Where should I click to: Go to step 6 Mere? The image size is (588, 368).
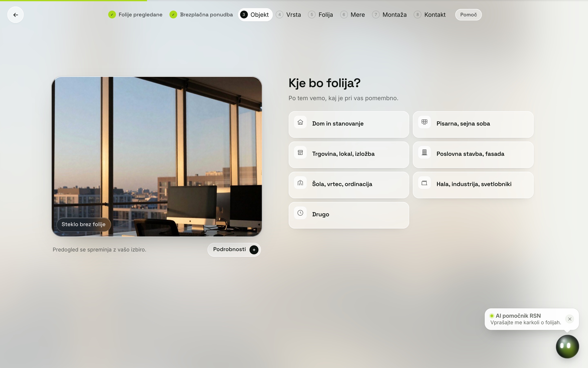coord(353,15)
